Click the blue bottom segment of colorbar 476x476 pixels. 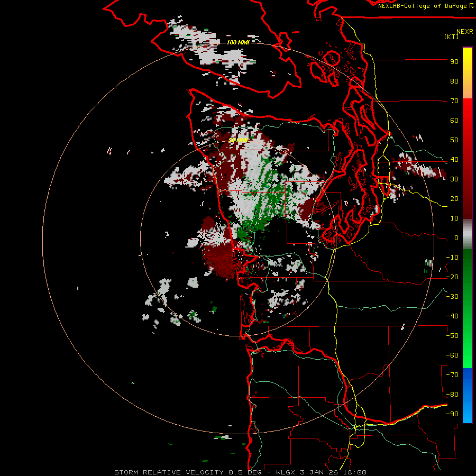coord(467,396)
